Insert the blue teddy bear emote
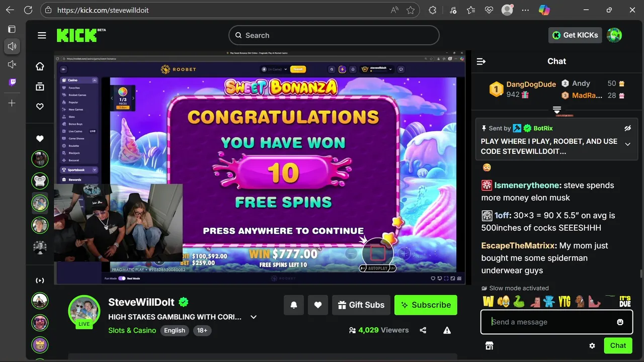 (549, 301)
